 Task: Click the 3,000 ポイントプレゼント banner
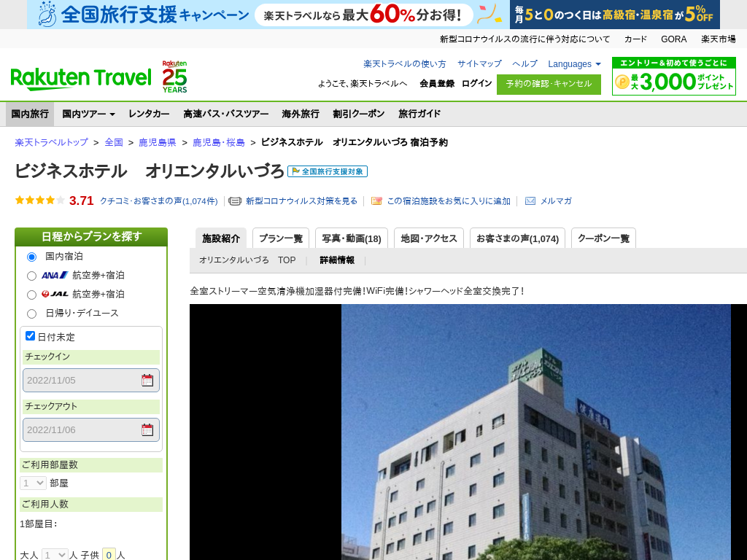pyautogui.click(x=673, y=76)
